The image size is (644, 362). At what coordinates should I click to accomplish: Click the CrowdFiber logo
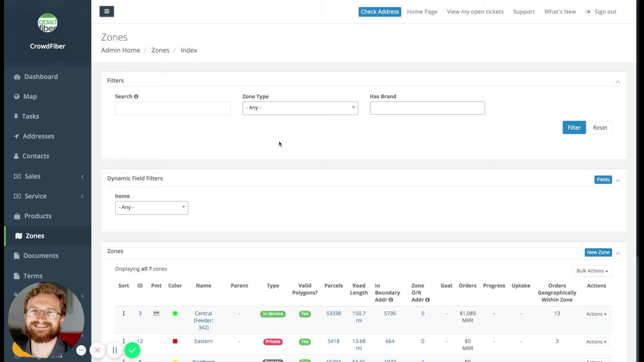[x=47, y=23]
